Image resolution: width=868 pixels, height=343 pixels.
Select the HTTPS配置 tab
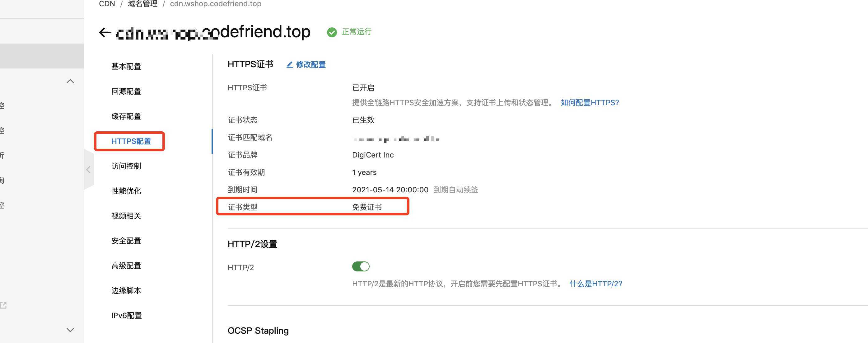pos(131,141)
